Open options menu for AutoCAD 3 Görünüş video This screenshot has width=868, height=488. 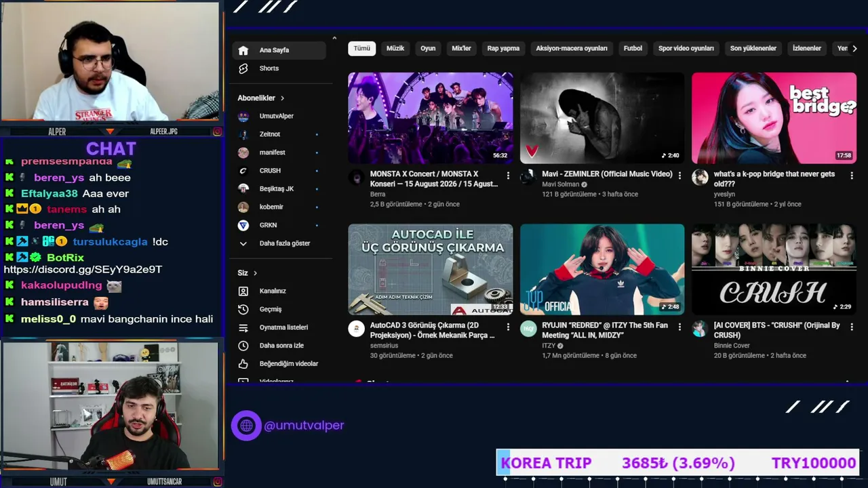(x=508, y=327)
